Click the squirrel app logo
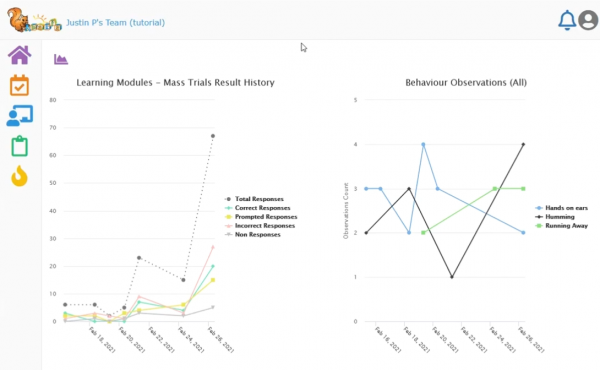600x370 pixels. 34,20
